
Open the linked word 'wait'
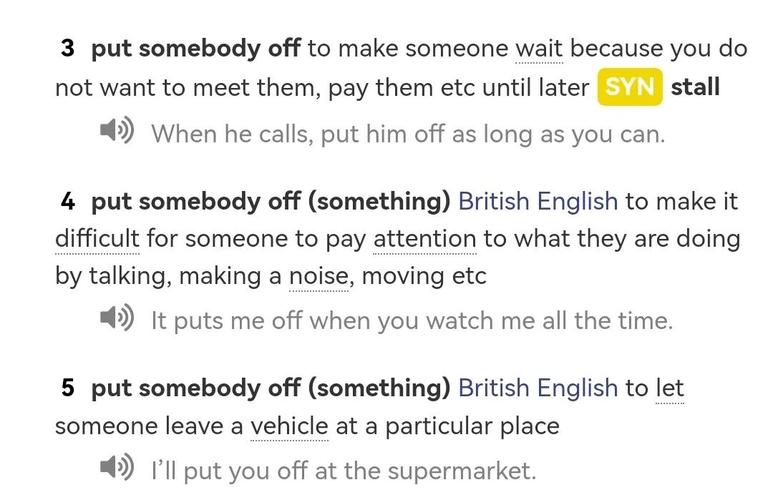(539, 49)
